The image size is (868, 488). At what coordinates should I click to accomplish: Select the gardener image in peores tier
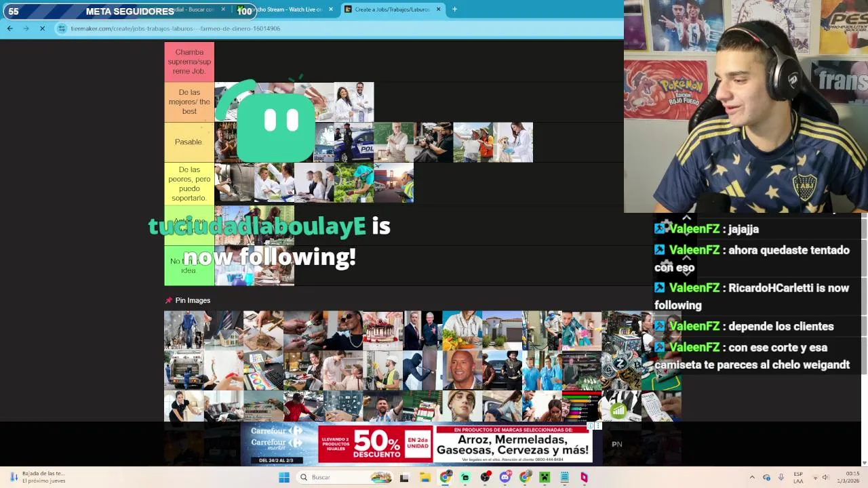(353, 183)
